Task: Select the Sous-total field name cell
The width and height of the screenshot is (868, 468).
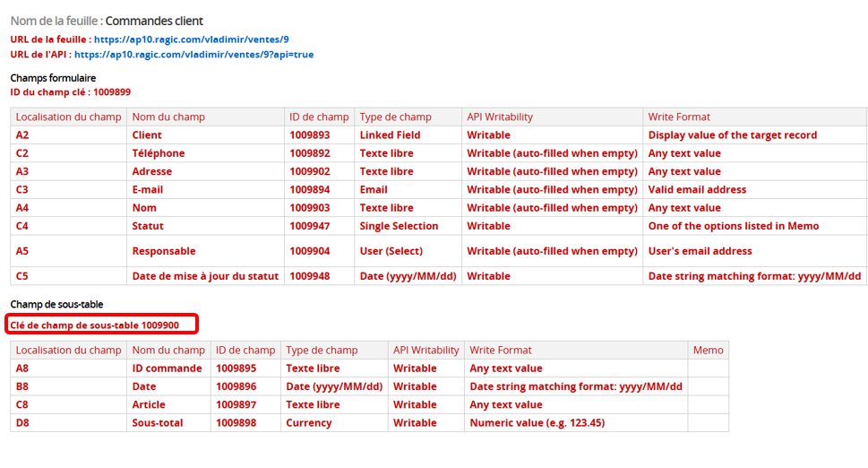Action: pos(159,422)
